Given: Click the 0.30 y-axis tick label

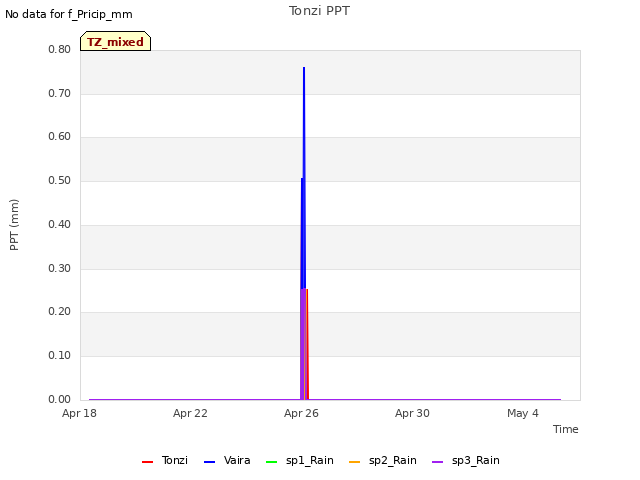Looking at the screenshot, I should pos(60,269).
